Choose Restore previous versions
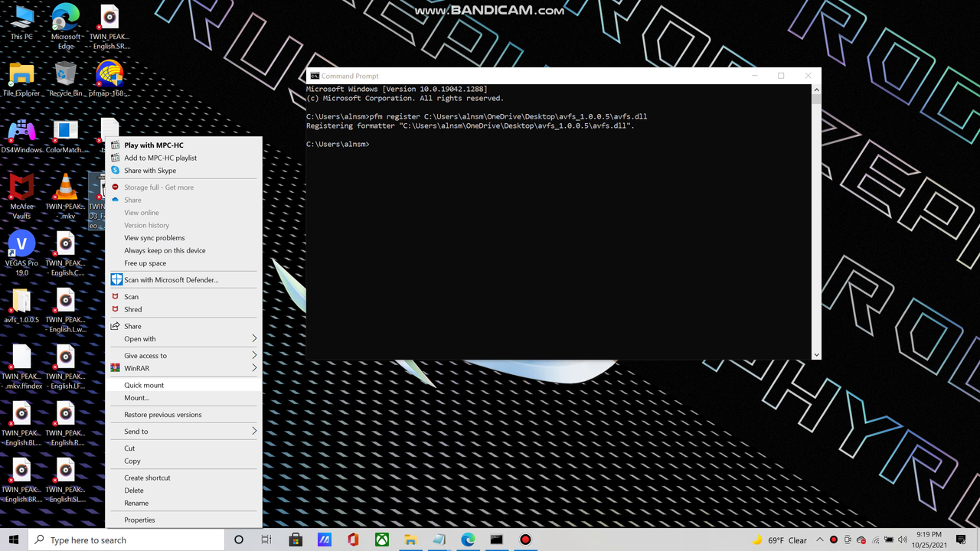Image resolution: width=980 pixels, height=551 pixels. (x=184, y=415)
